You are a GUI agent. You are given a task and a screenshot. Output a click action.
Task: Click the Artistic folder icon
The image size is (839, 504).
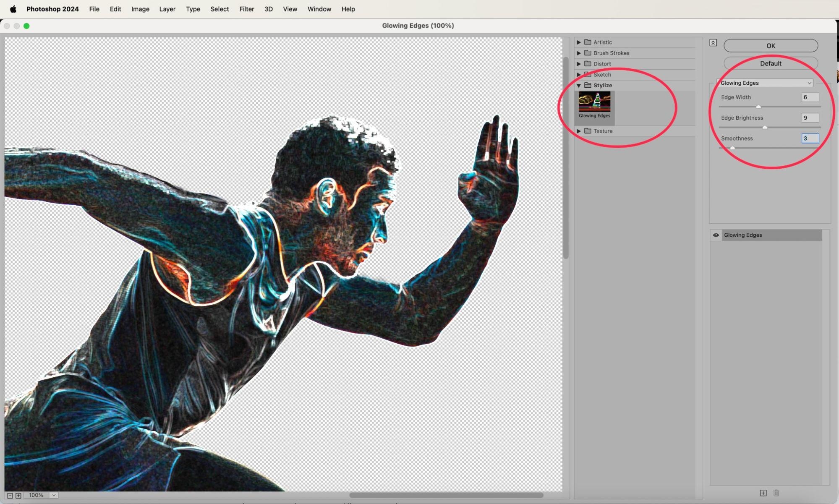tap(588, 42)
